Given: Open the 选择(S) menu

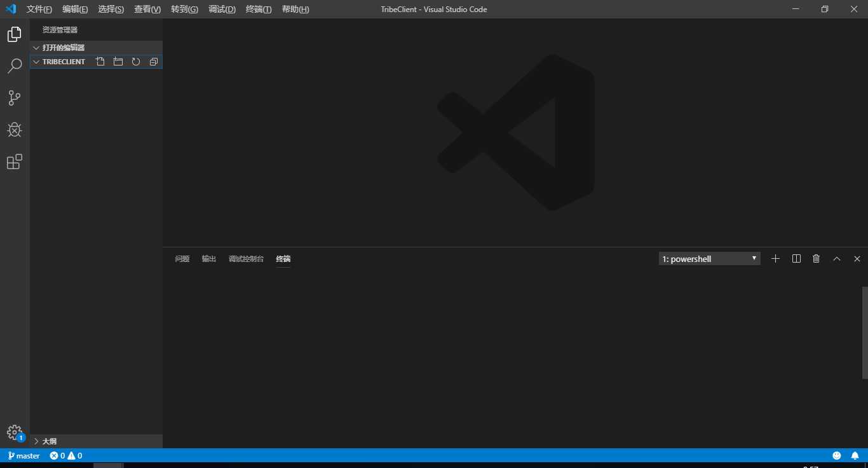Looking at the screenshot, I should (x=111, y=10).
